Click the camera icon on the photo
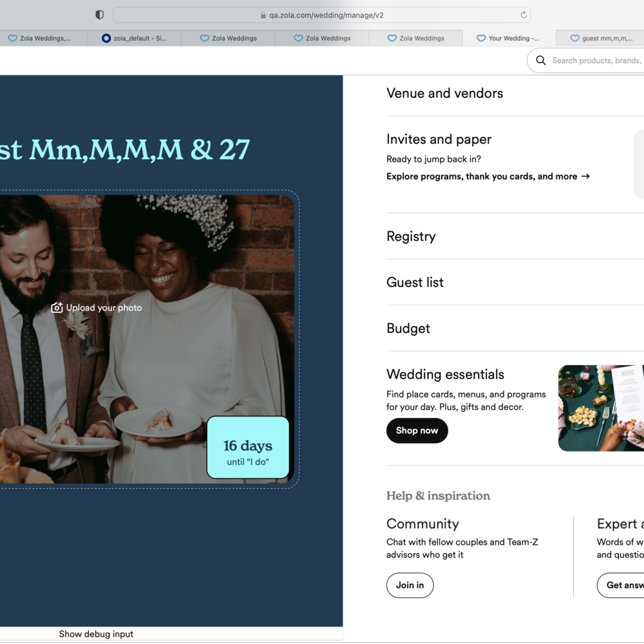This screenshot has height=644, width=644. coord(57,308)
